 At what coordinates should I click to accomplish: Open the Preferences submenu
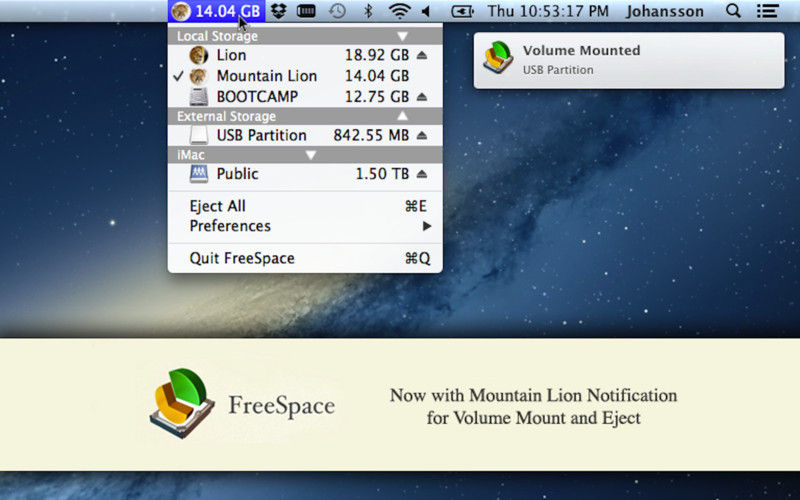click(x=305, y=226)
